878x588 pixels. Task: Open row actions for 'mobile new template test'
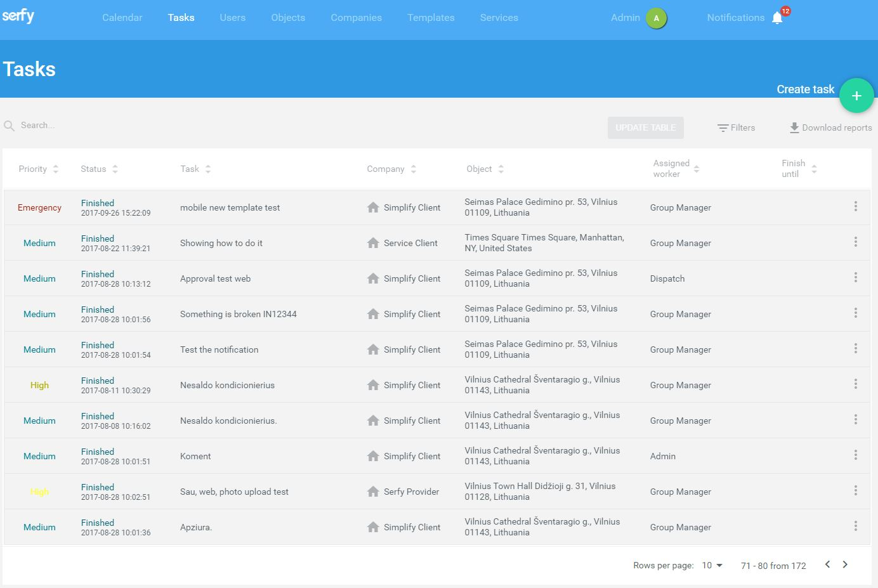tap(855, 207)
